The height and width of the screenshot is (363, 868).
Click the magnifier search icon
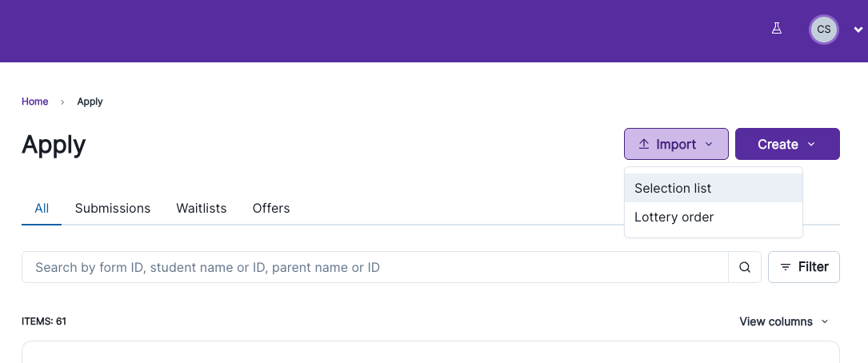pyautogui.click(x=745, y=267)
